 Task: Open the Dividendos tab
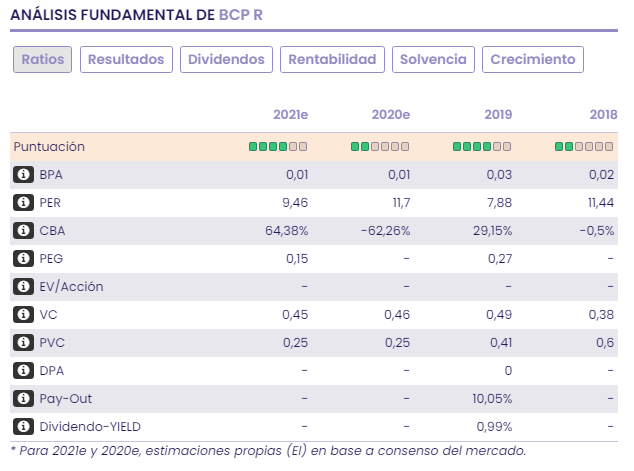tap(227, 59)
